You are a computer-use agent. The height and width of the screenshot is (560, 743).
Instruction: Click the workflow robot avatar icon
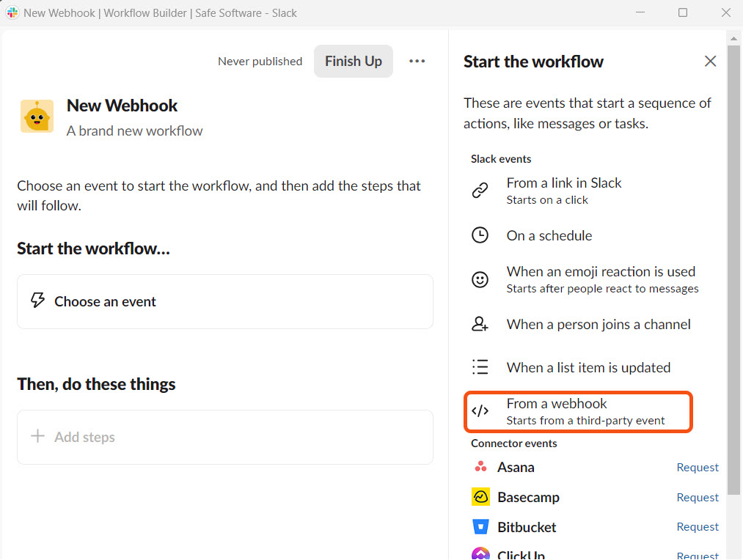[37, 116]
